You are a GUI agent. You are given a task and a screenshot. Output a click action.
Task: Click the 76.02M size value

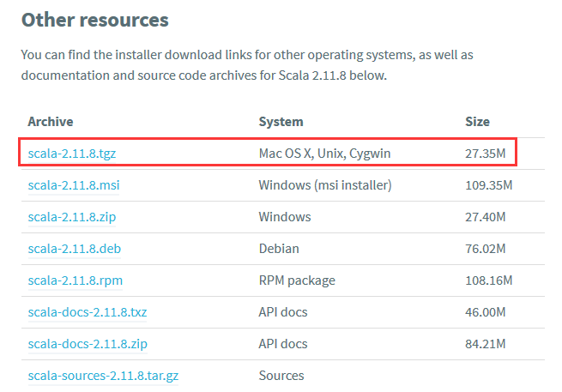(x=486, y=249)
